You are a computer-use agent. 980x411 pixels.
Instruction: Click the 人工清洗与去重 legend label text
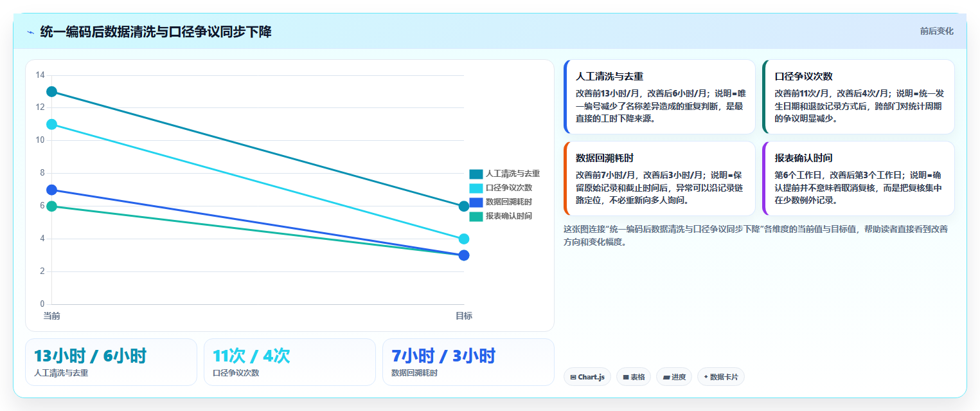click(513, 174)
